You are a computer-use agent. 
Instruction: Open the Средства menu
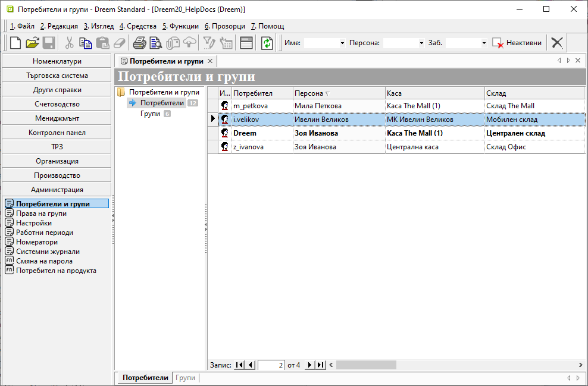click(x=138, y=26)
